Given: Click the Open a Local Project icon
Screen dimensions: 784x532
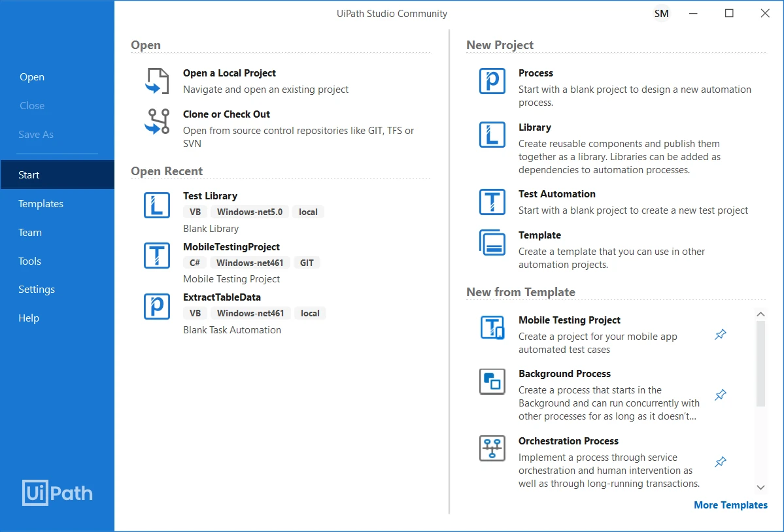Looking at the screenshot, I should tap(157, 81).
